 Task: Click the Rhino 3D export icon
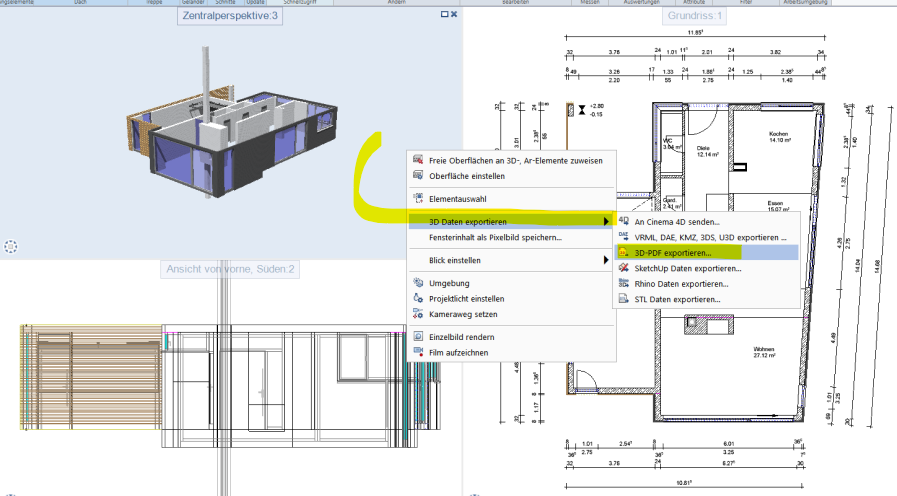[x=624, y=284]
